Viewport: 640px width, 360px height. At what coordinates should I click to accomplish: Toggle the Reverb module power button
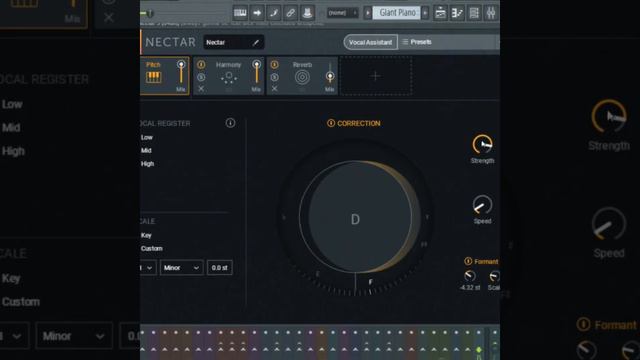pyautogui.click(x=274, y=64)
